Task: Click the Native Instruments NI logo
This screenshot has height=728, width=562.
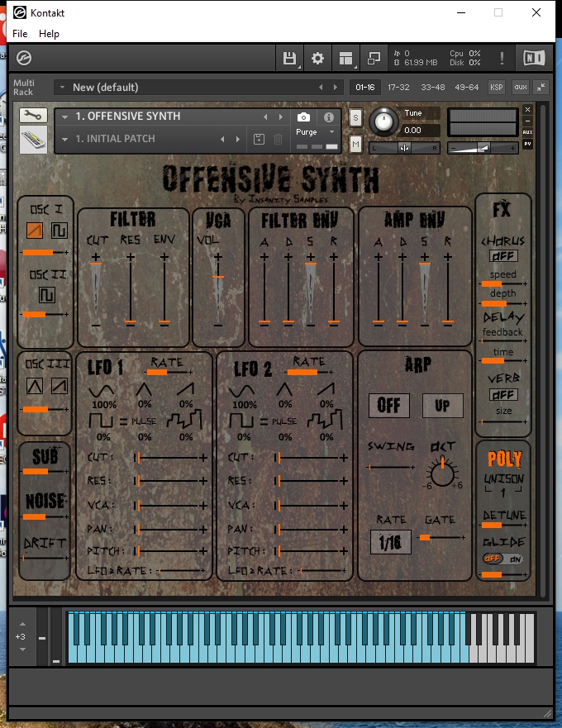Action: click(534, 58)
